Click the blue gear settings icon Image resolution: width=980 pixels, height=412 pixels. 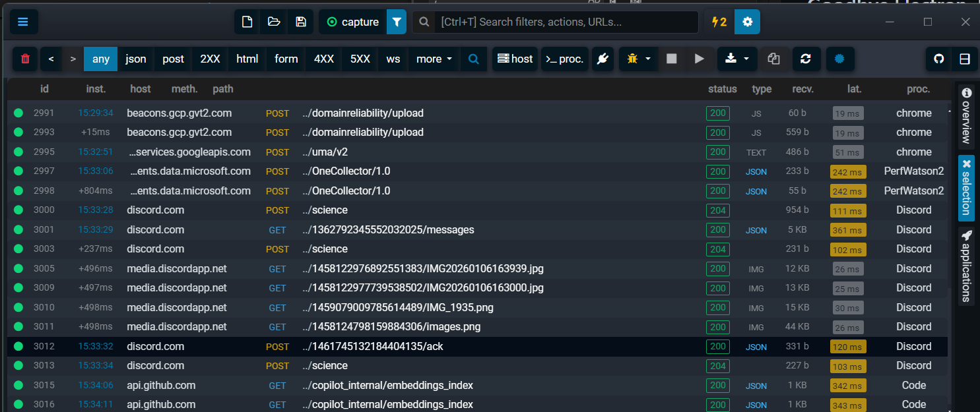746,21
